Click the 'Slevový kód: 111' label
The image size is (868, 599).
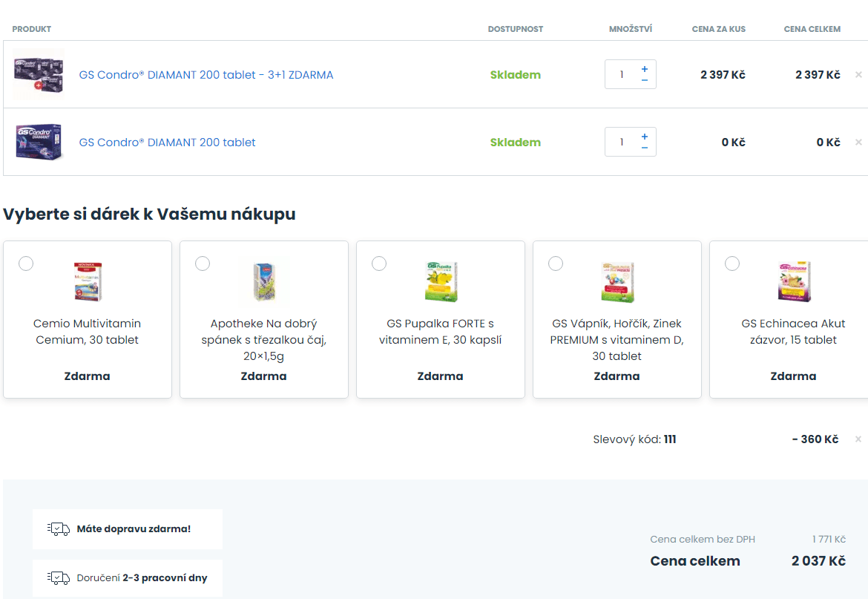click(634, 439)
